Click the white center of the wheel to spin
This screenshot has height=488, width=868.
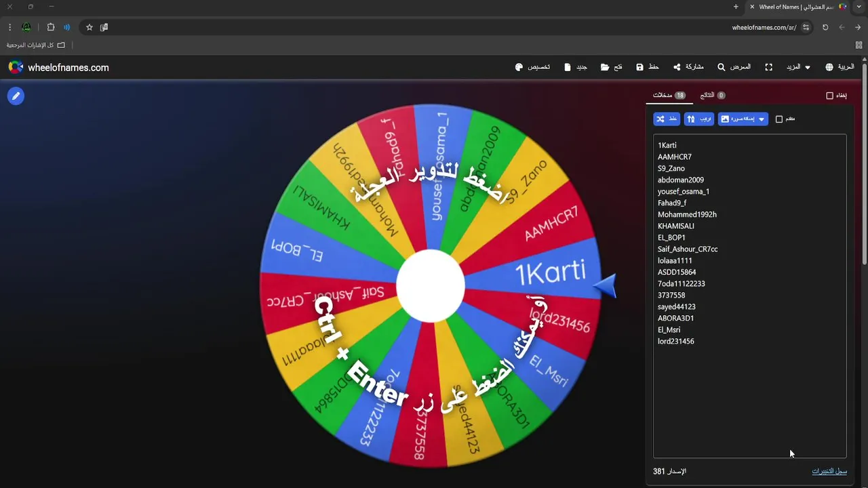(x=430, y=286)
